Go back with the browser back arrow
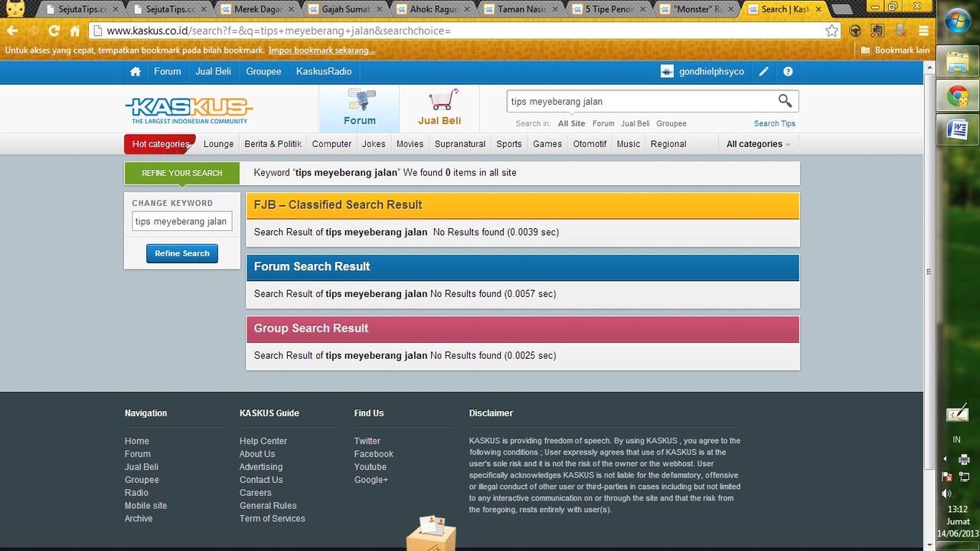Image resolution: width=980 pixels, height=551 pixels. pyautogui.click(x=12, y=31)
